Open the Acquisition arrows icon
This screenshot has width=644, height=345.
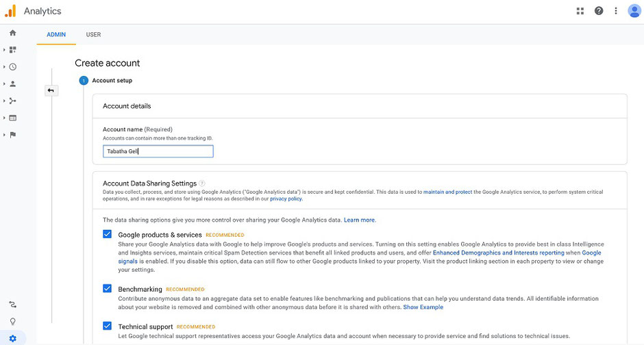13,101
